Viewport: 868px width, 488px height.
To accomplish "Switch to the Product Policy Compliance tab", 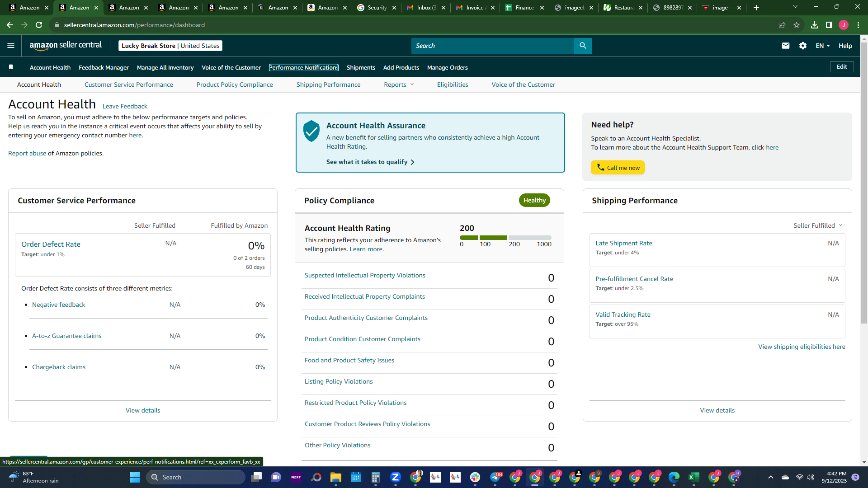I will (235, 84).
